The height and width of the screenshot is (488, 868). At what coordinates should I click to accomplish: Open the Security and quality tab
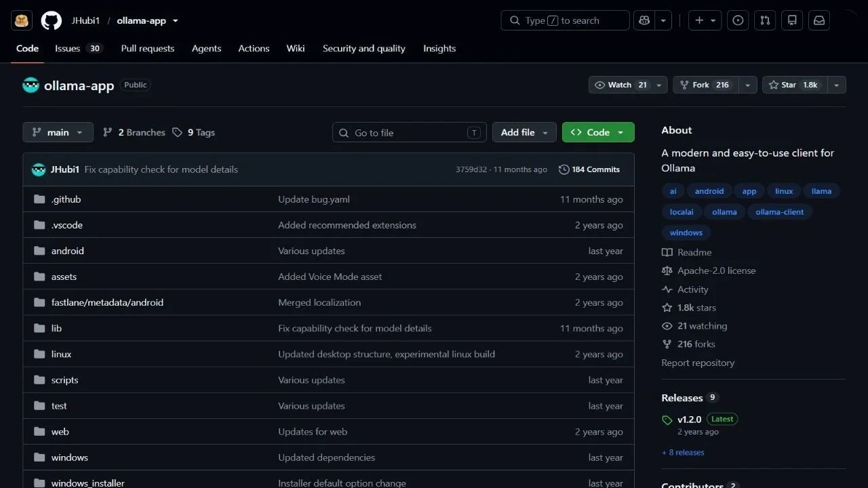(364, 48)
